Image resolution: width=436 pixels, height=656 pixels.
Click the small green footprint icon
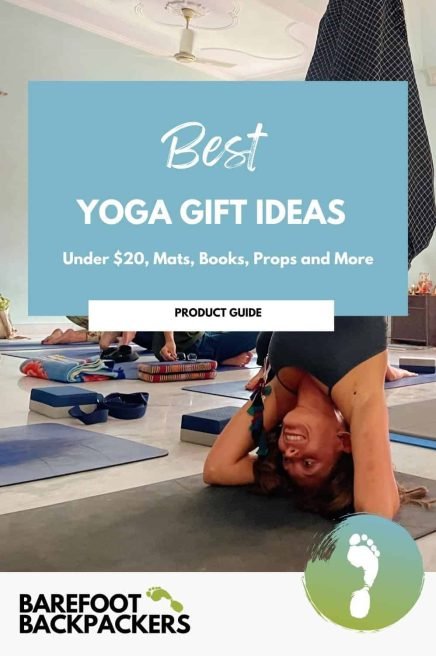click(x=164, y=599)
